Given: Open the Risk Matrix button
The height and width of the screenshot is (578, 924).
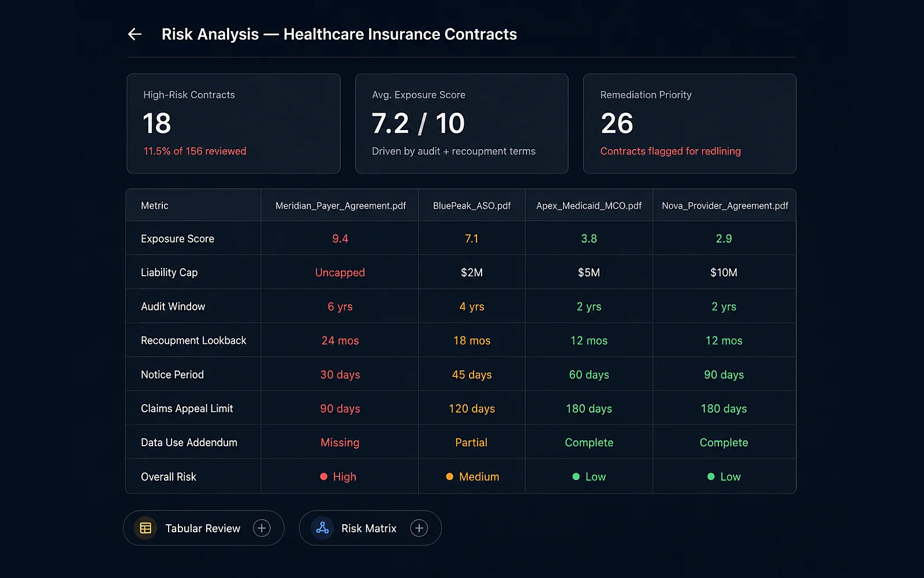Looking at the screenshot, I should click(x=370, y=528).
